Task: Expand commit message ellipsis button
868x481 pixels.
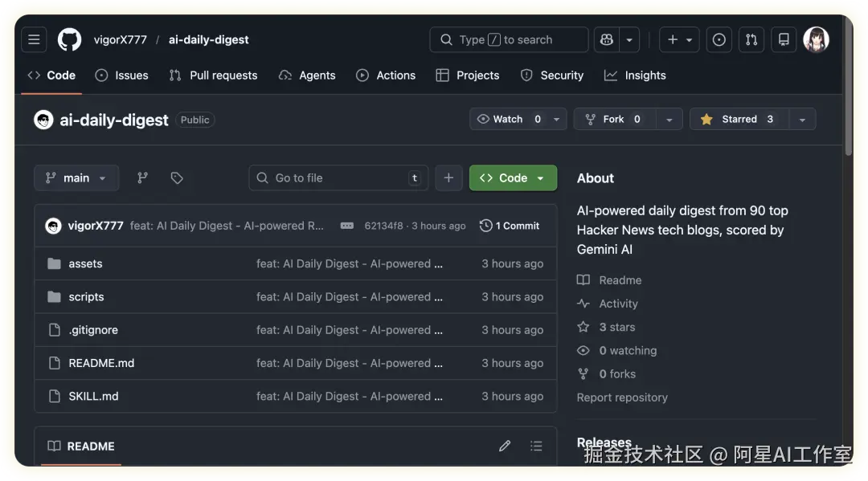Action: tap(347, 226)
